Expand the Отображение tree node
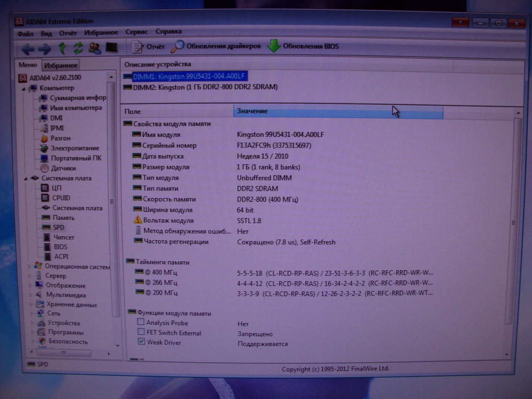The height and width of the screenshot is (399, 532). click(30, 286)
